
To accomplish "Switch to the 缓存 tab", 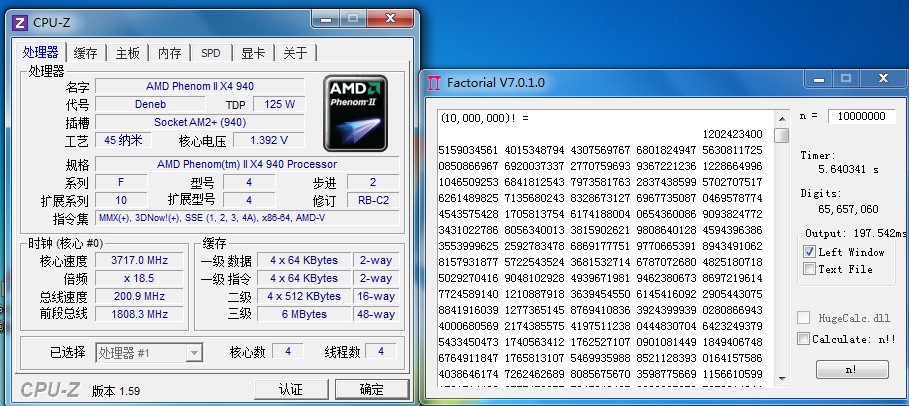I will (x=85, y=53).
